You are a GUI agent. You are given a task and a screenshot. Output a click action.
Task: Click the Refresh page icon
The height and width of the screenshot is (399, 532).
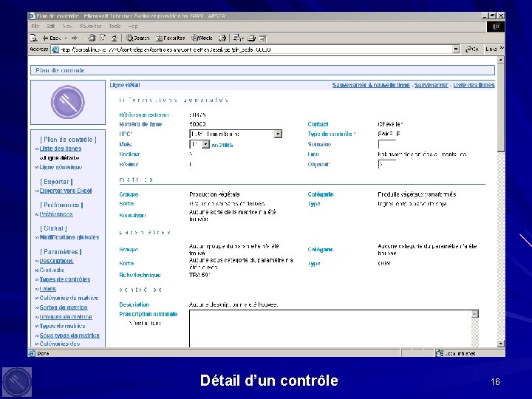tap(103, 38)
